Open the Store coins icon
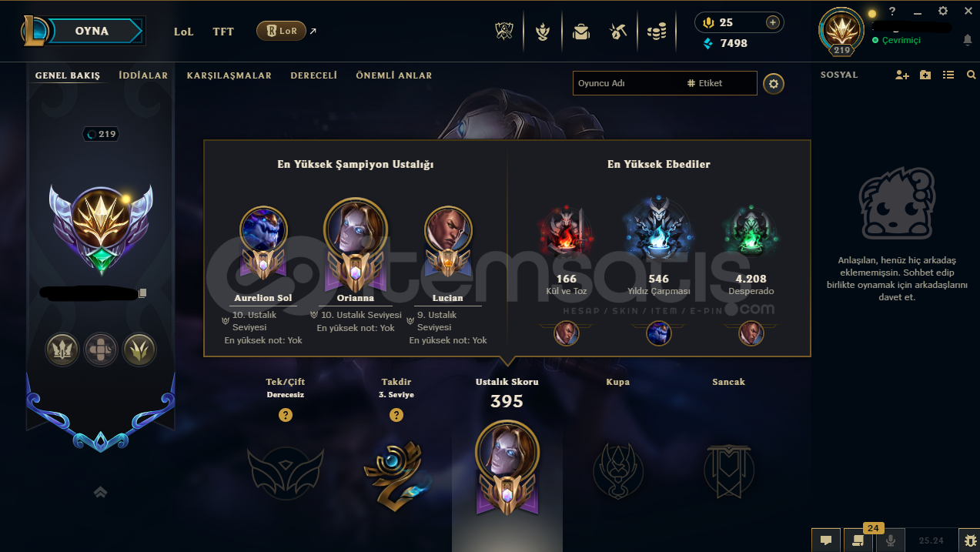Viewport: 980px width, 552px height. tap(656, 32)
